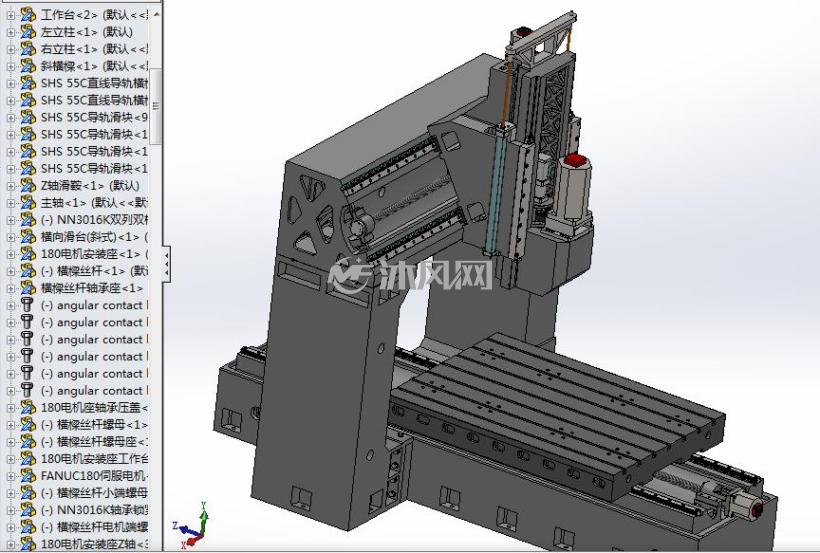Expand the 斜横梁<1> tree node
820x553 pixels.
click(10, 66)
